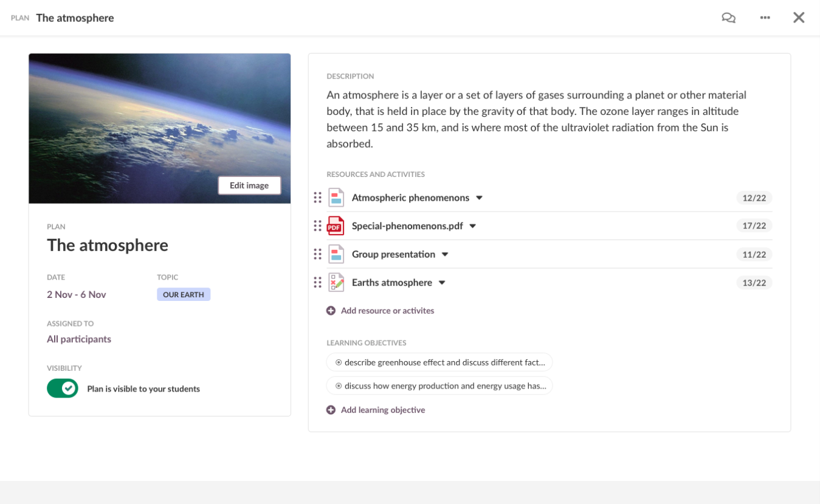Screen dimensions: 820x504
Task: Click the Atmospheric phenomenons document icon
Action: point(336,198)
